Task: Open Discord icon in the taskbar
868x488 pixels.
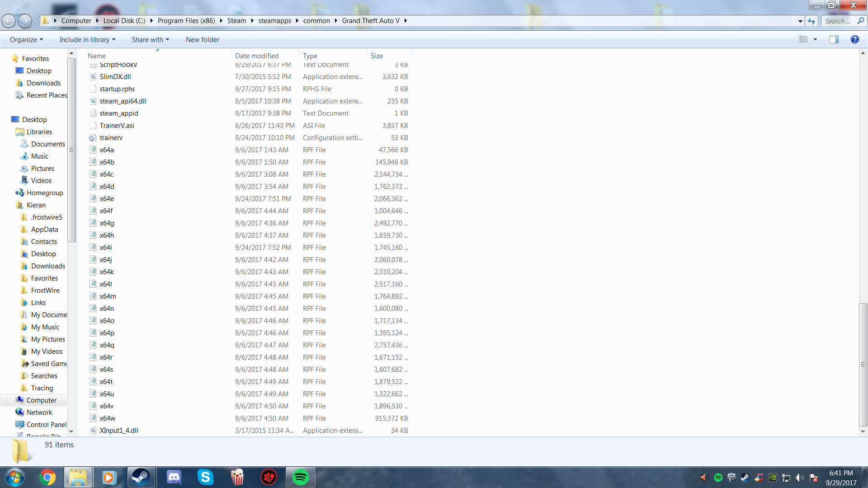Action: (174, 477)
